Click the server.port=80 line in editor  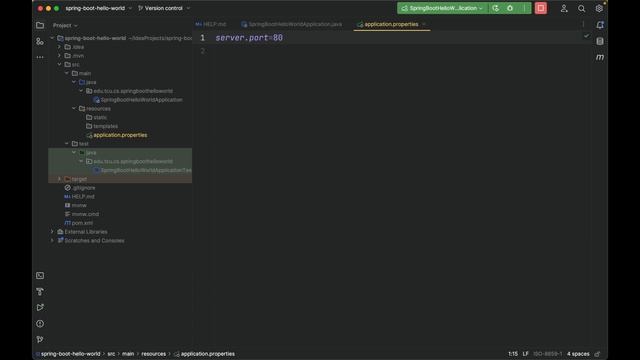pyautogui.click(x=249, y=38)
